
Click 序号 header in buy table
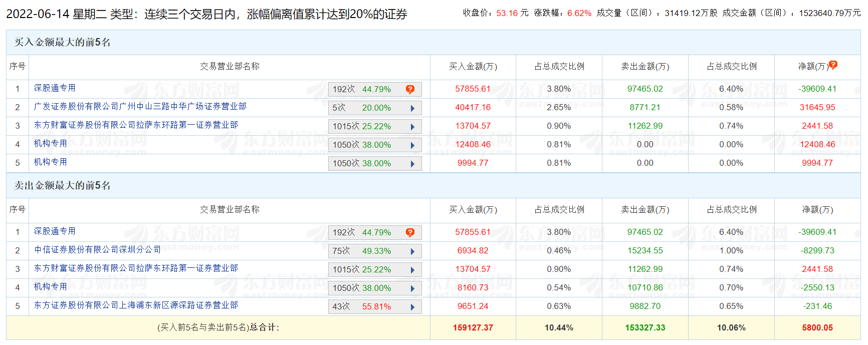[x=18, y=67]
